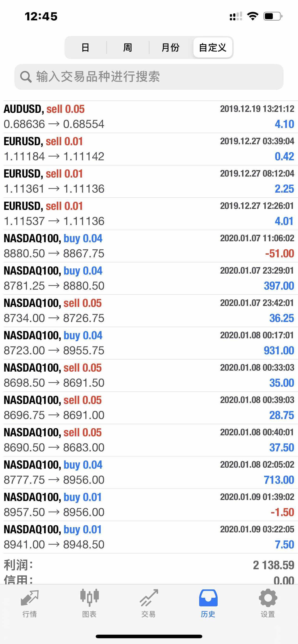The image size is (298, 644).
Task: Tap the search magnifier icon
Action: tap(25, 77)
